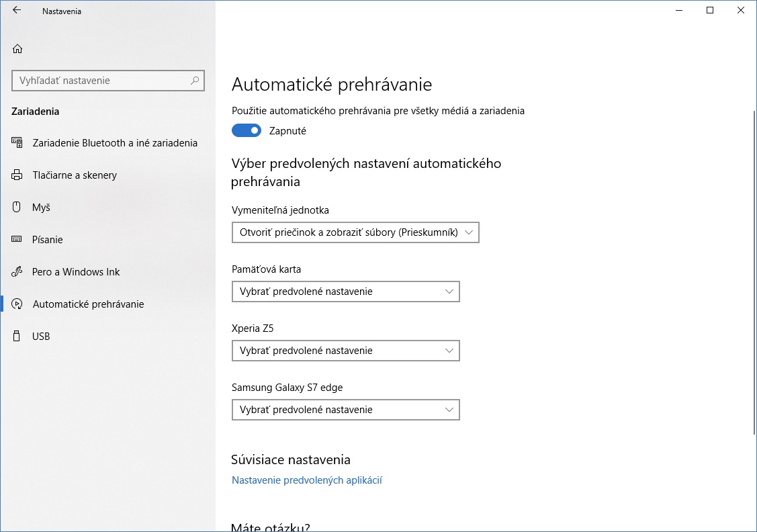757x532 pixels.
Task: Open the keyboard icon for Písanie
Action: [x=17, y=239]
